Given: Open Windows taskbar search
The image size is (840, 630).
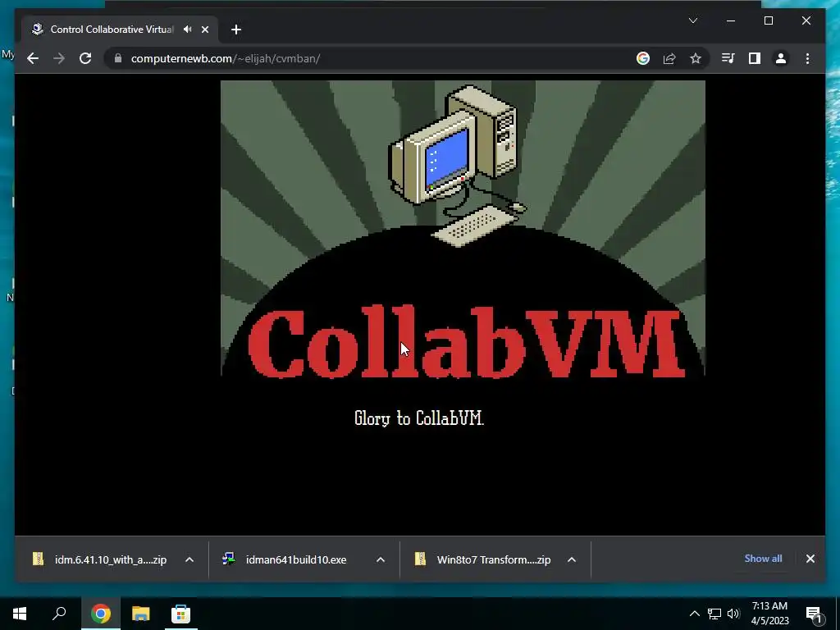Looking at the screenshot, I should coord(59,614).
